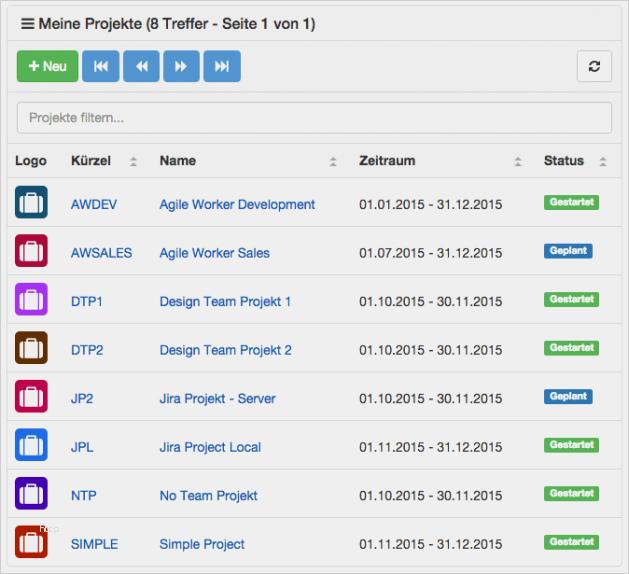This screenshot has width=629, height=574.
Task: Click the Geplant status badge for AWSALES
Action: [x=567, y=251]
